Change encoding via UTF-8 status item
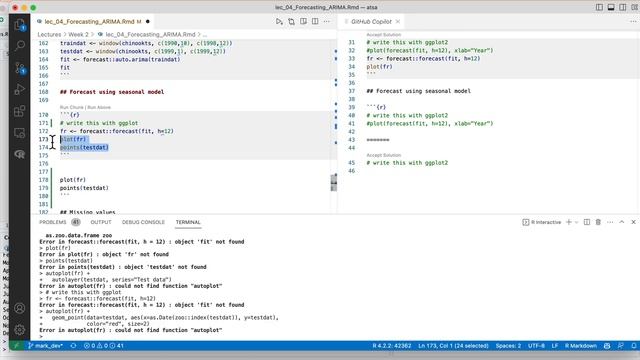Viewport: 640px width, 360px height. tap(536, 346)
